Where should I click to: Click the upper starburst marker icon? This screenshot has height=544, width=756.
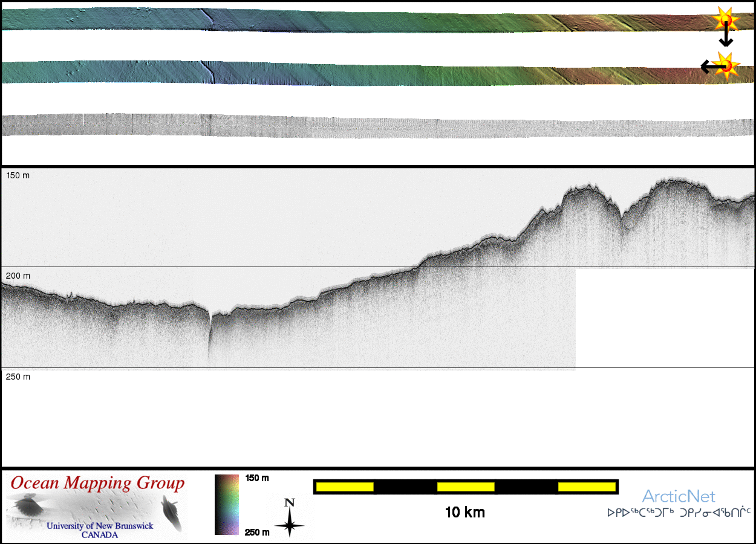pos(725,20)
